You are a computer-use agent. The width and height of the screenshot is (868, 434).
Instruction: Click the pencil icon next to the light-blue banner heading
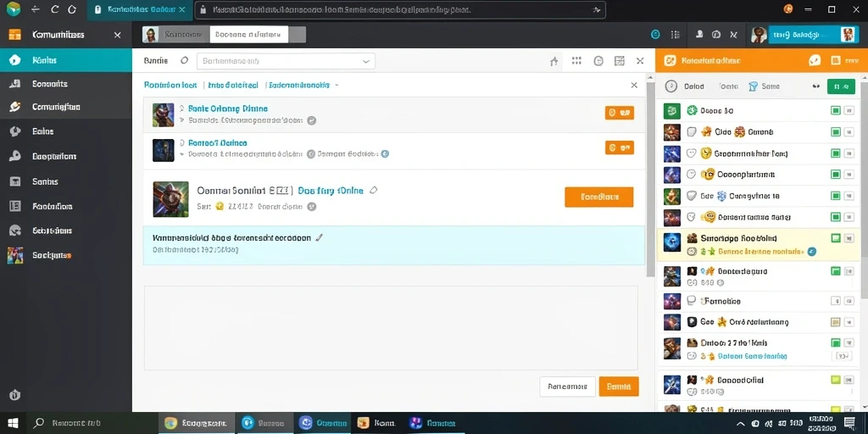(x=319, y=237)
